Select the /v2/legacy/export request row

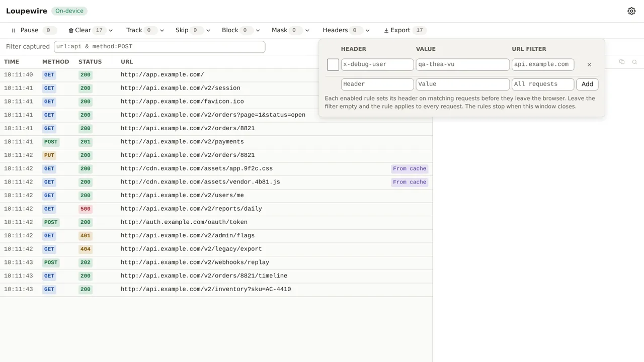tap(216, 249)
